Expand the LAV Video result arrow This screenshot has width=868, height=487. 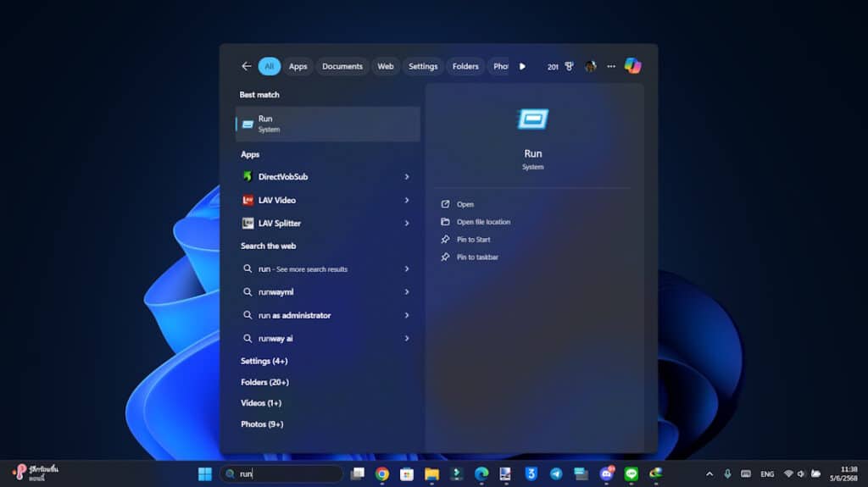pyautogui.click(x=407, y=201)
